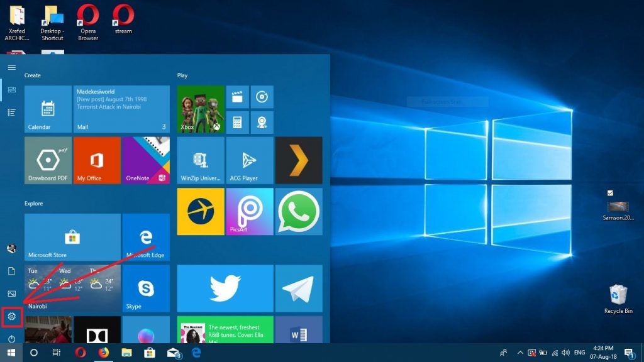644x362 pixels.
Task: Select the Desktop - Shortcut icon
Action: (x=52, y=23)
